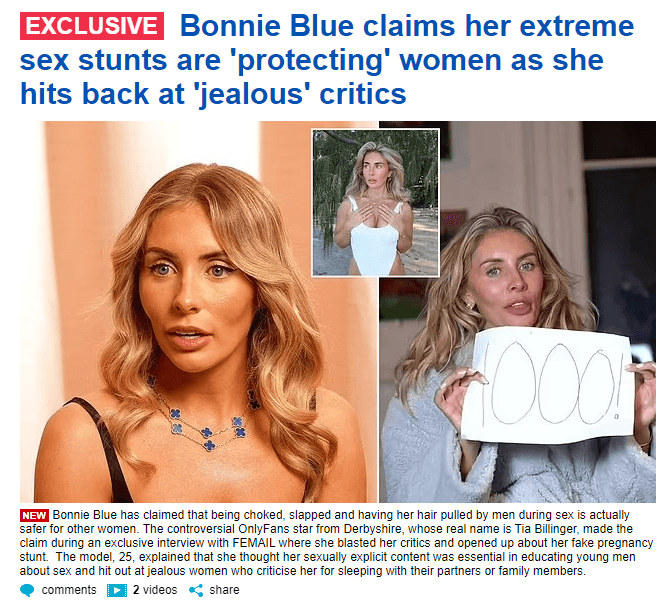Click the red EXCLUSIVE badge

[x=92, y=26]
